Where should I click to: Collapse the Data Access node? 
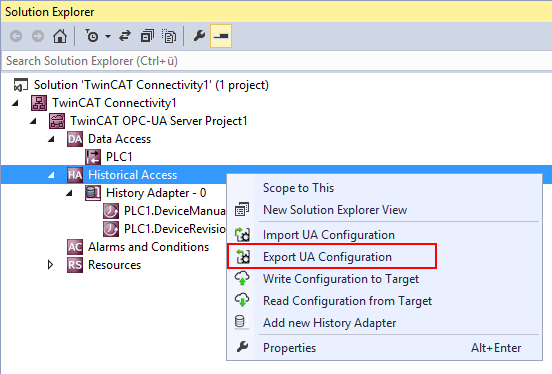point(51,139)
